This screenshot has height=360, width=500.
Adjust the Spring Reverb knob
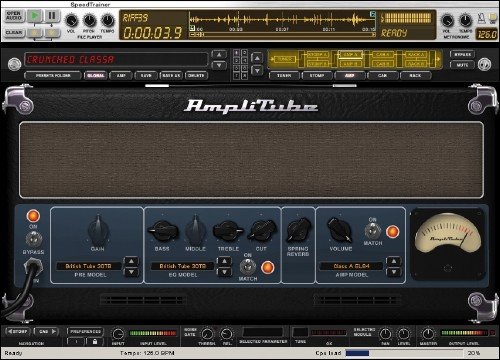click(x=299, y=230)
